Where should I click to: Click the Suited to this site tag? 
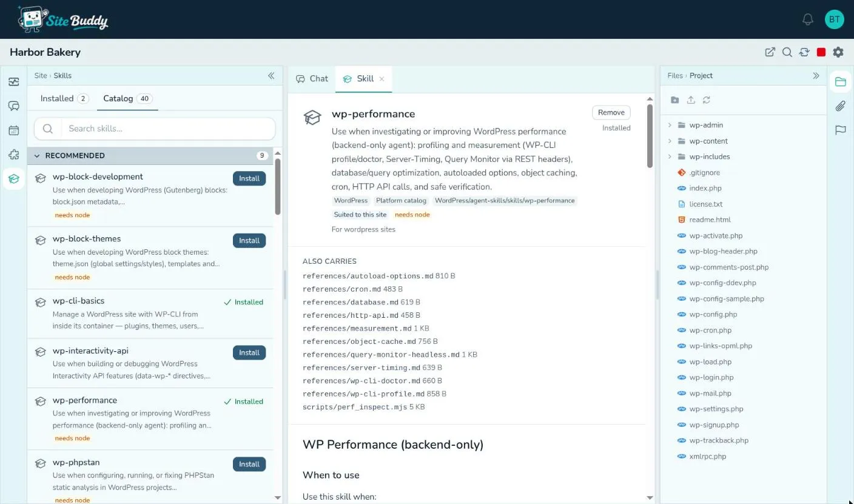360,215
